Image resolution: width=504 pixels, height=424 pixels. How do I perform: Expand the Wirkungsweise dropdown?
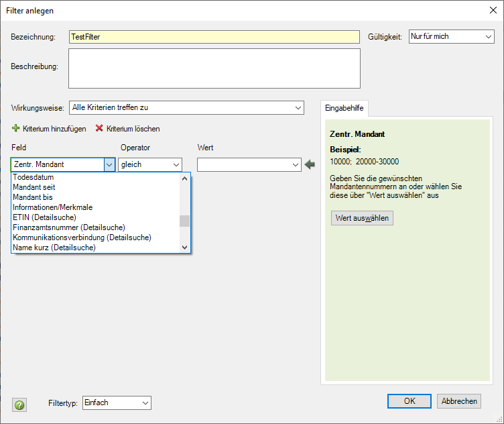point(298,107)
